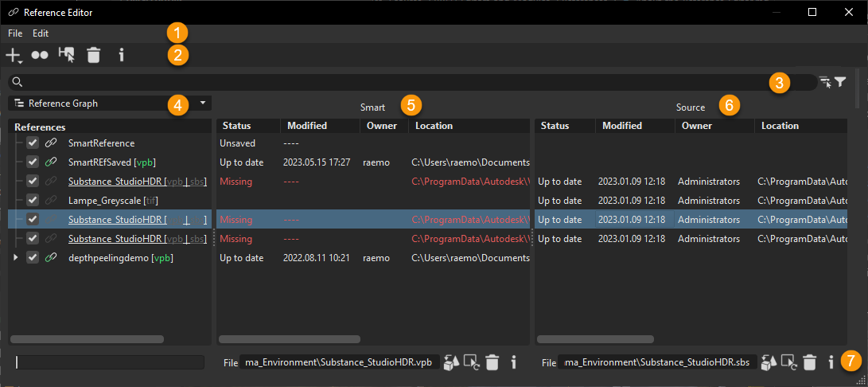Click the Smart file path field ending in .vpb
This screenshot has width=868, height=387.
pos(340,362)
